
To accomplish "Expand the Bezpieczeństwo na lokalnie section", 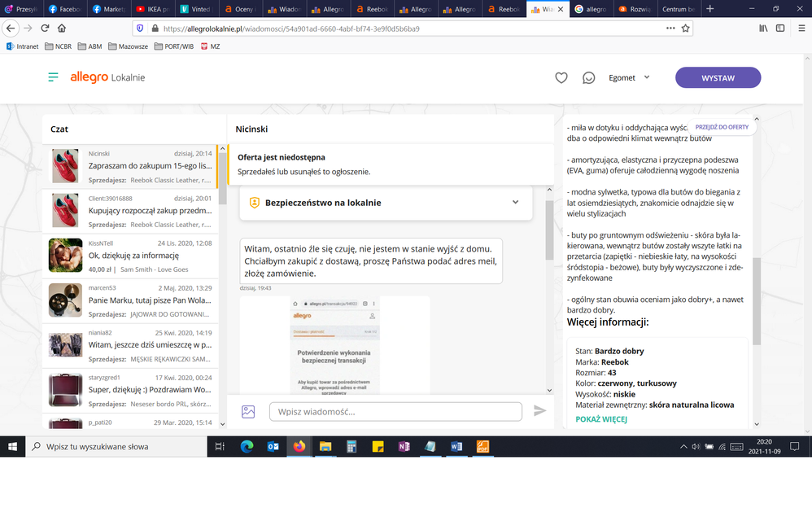I will click(x=515, y=202).
